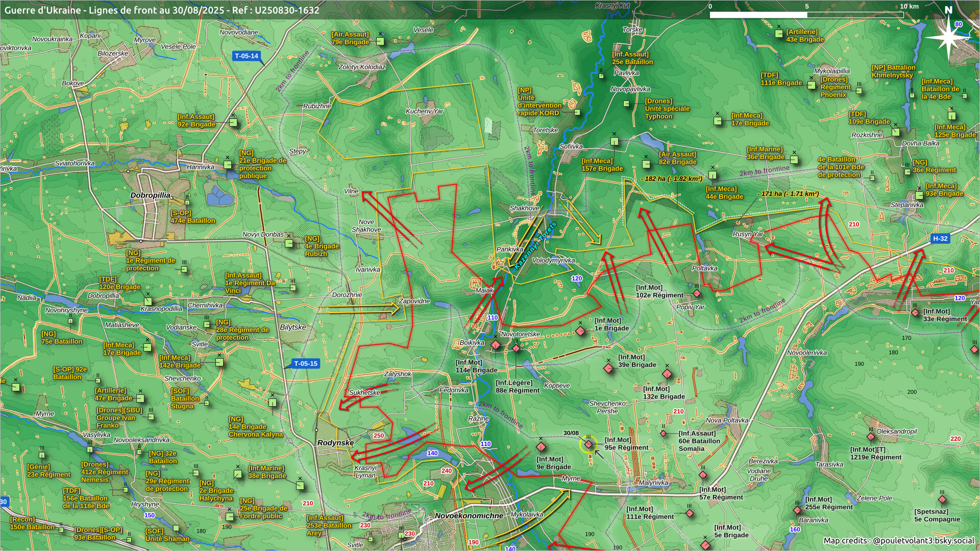This screenshot has width=980, height=551.
Task: Click the -182 ha area annotation
Action: tap(672, 179)
